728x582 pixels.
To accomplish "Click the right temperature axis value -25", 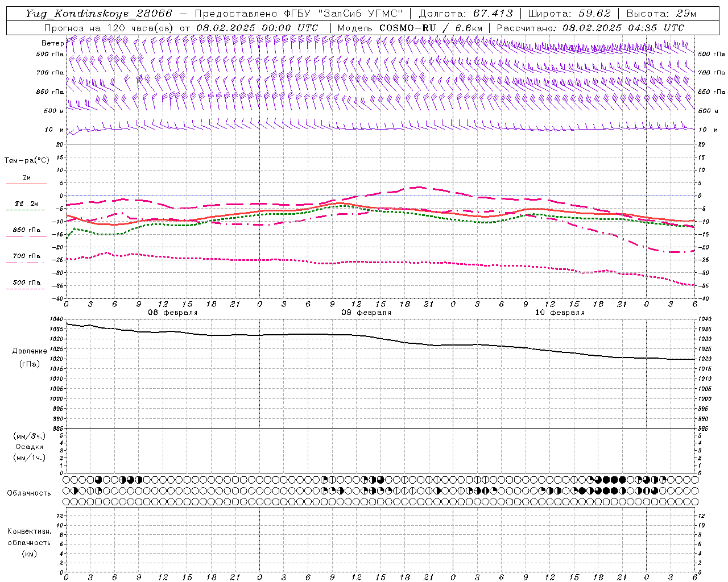I will click(x=703, y=260).
